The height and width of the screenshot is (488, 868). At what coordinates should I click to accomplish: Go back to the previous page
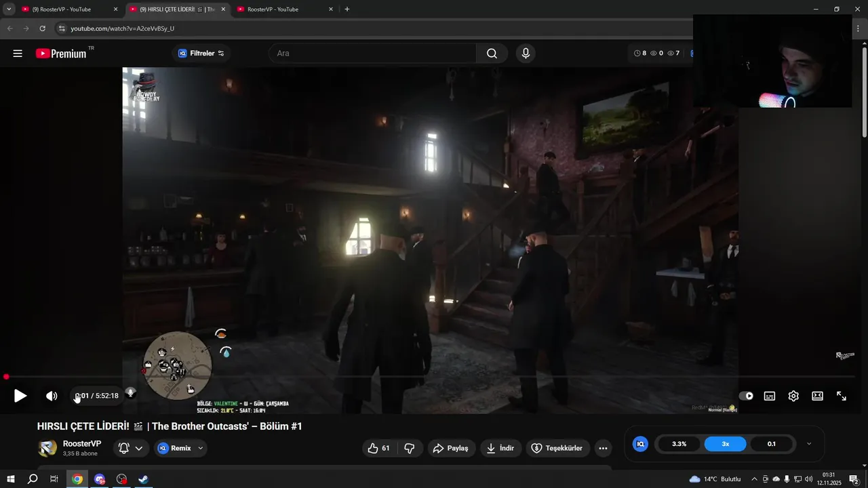(x=9, y=28)
